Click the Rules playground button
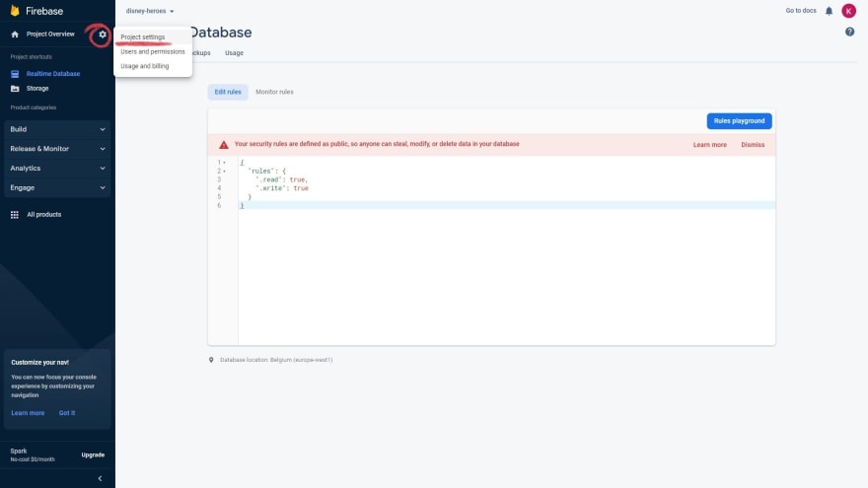Image resolution: width=868 pixels, height=488 pixels. pyautogui.click(x=739, y=121)
